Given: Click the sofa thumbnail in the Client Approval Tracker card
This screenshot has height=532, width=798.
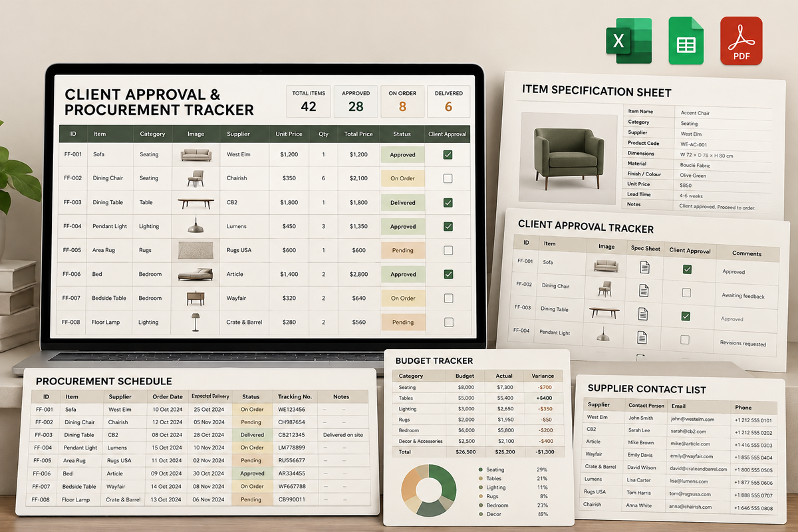Looking at the screenshot, I should point(605,266).
